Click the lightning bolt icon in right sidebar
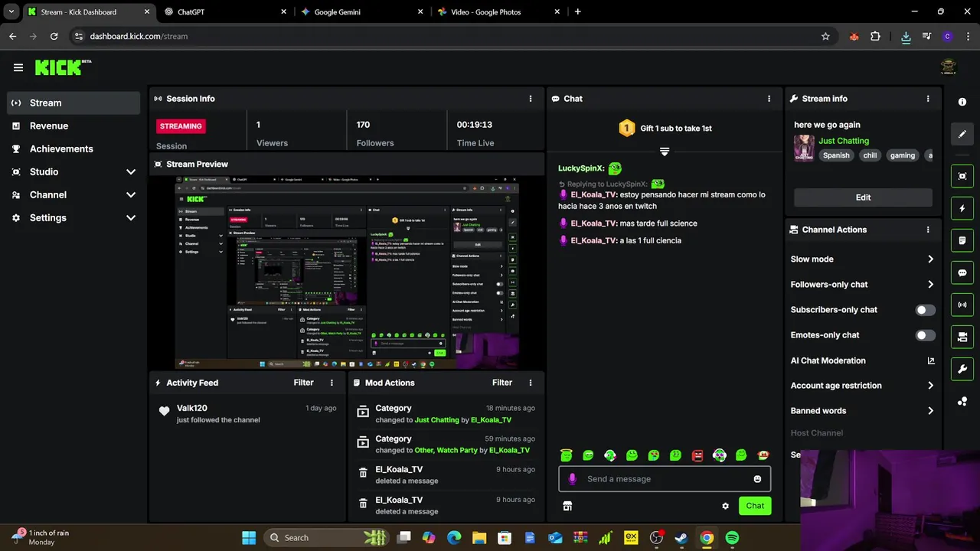This screenshot has height=551, width=980. 962,208
